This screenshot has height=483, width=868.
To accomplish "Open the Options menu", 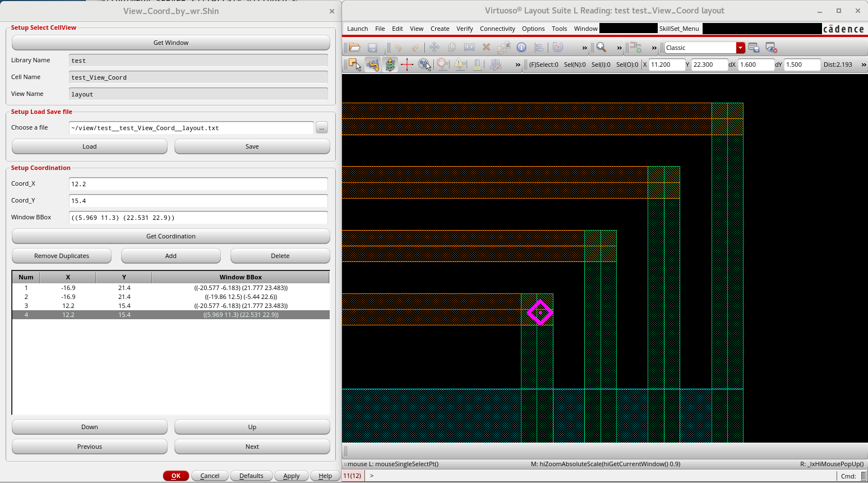I will pyautogui.click(x=533, y=29).
